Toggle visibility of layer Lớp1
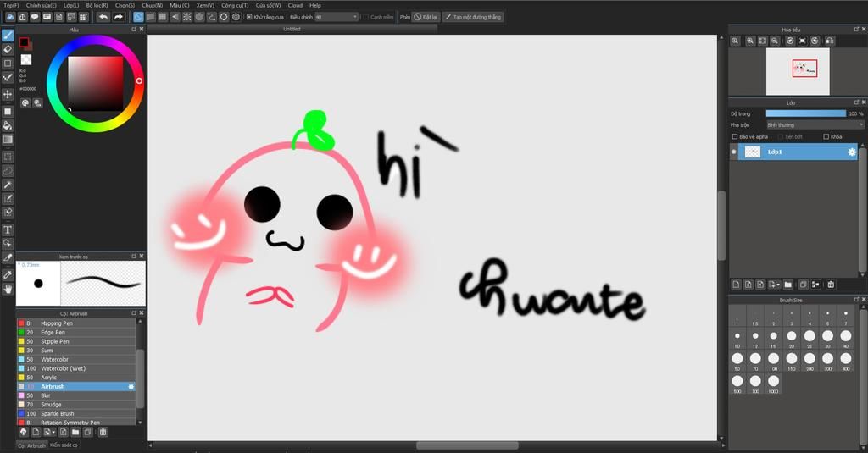Image resolution: width=868 pixels, height=453 pixels. click(x=734, y=152)
